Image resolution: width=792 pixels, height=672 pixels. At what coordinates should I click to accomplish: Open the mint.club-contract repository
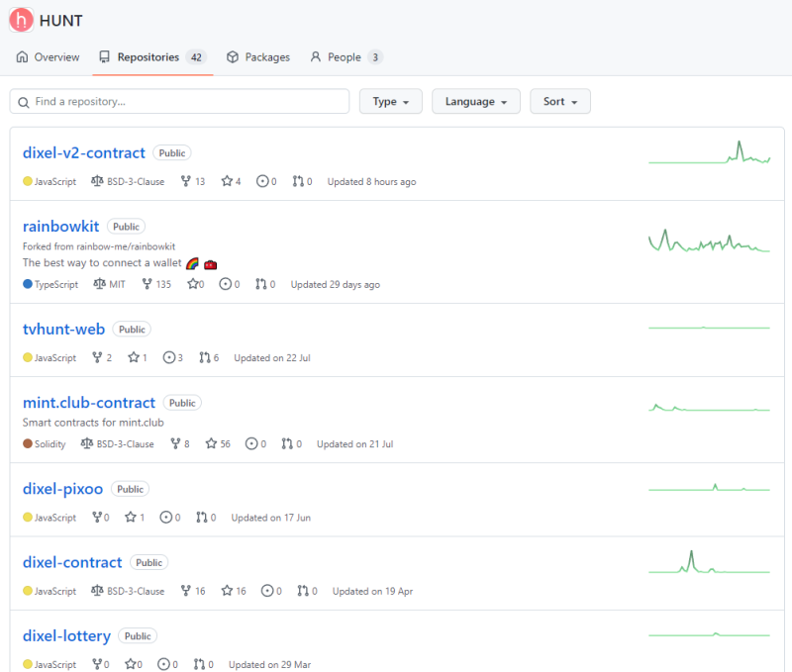[x=89, y=403]
